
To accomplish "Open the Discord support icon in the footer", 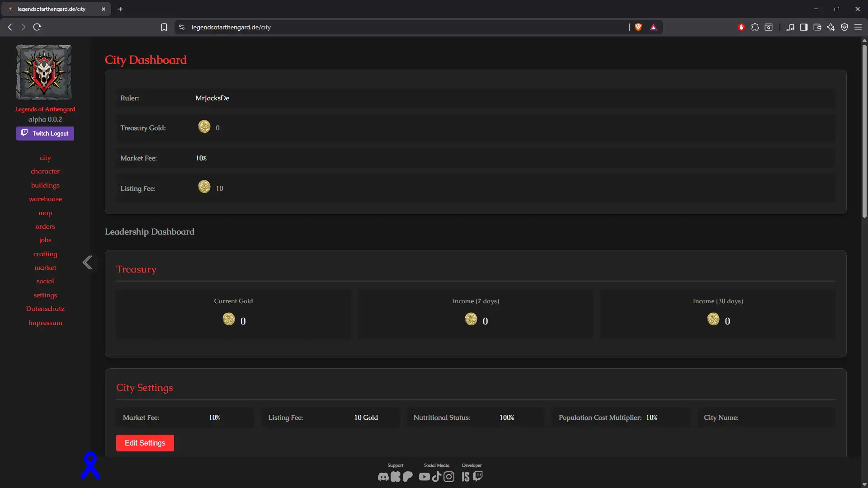I will [383, 477].
